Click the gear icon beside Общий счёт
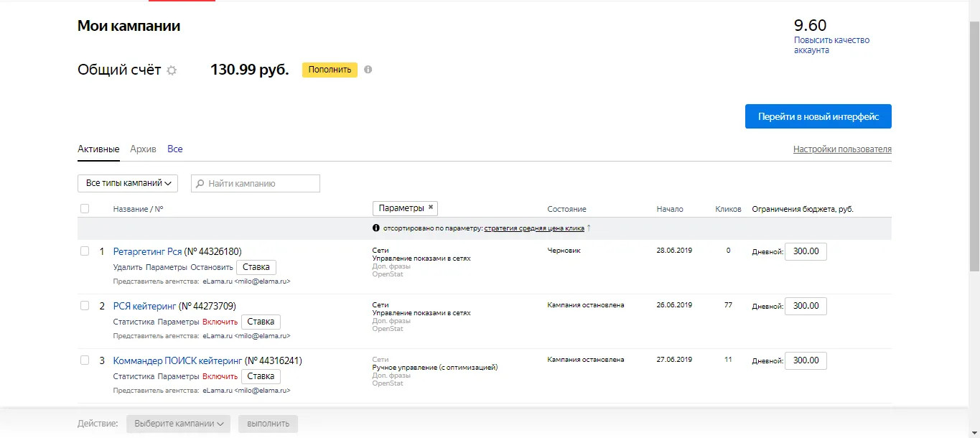This screenshot has width=980, height=438. click(x=172, y=70)
